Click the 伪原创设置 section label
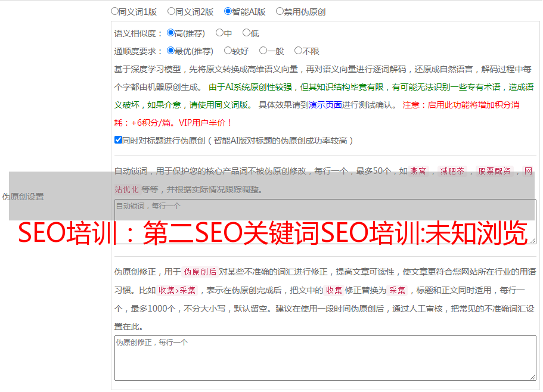The image size is (543, 392). pyautogui.click(x=23, y=197)
